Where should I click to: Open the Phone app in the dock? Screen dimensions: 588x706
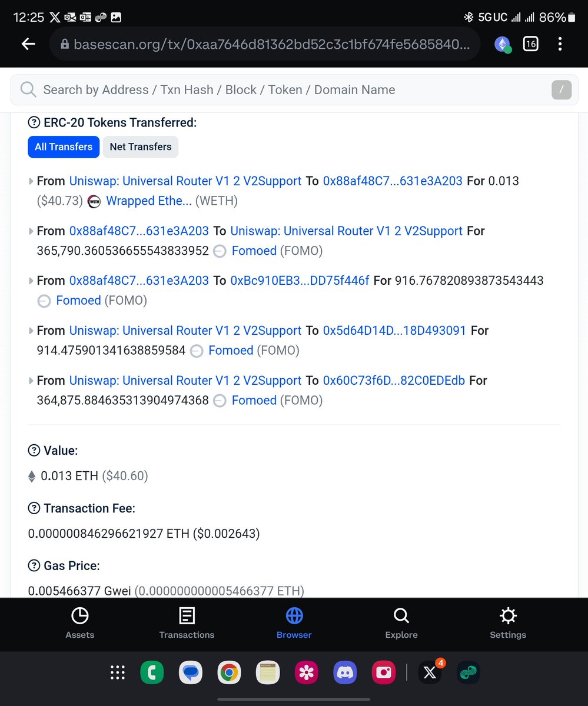click(152, 672)
